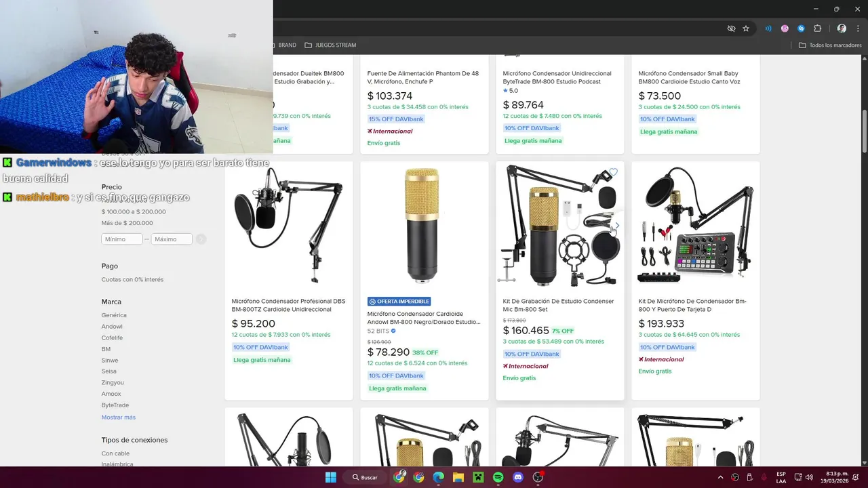Click sound card kit thumbnail for $193.933
This screenshot has height=488, width=868.
point(696,226)
